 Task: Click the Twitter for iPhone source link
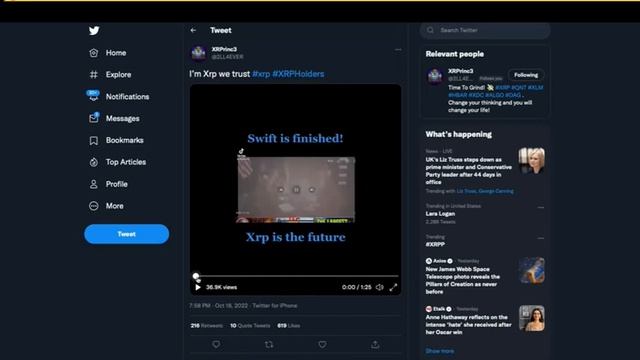[x=275, y=306]
